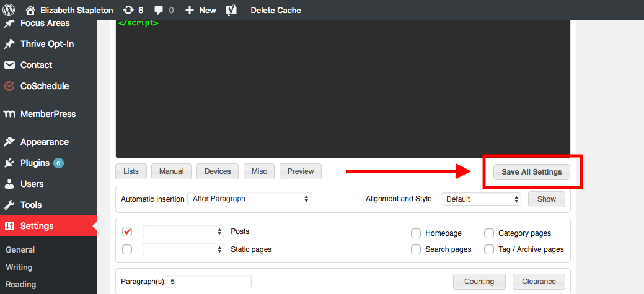Open the Writing settings submenu
This screenshot has height=294, width=644.
[x=19, y=267]
